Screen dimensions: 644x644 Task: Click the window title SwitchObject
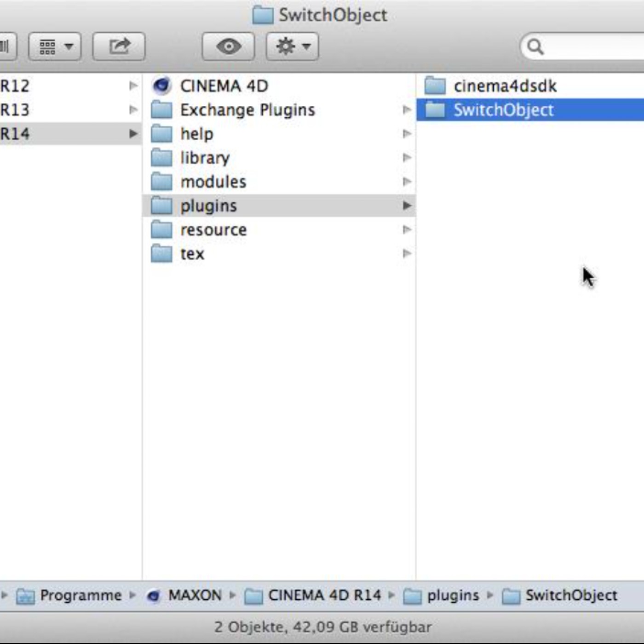coord(333,15)
